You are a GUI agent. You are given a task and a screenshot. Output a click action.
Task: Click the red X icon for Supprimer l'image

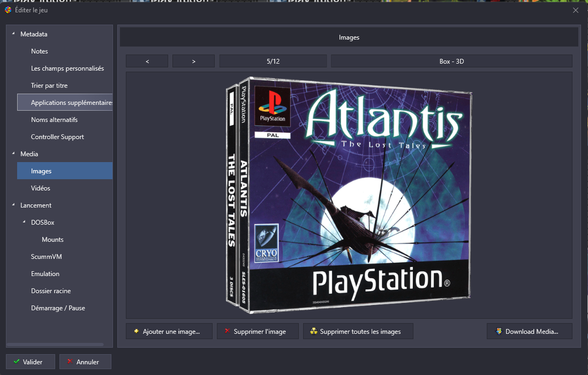click(227, 331)
